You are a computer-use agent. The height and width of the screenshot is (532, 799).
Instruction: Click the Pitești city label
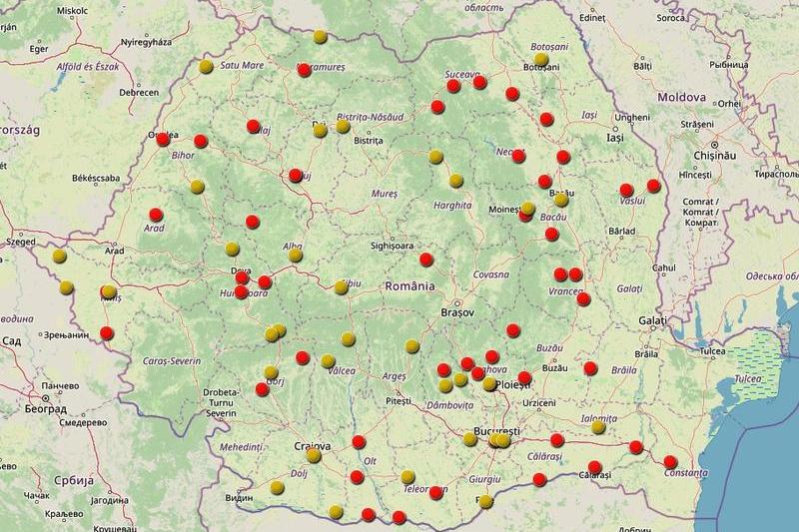[398, 401]
